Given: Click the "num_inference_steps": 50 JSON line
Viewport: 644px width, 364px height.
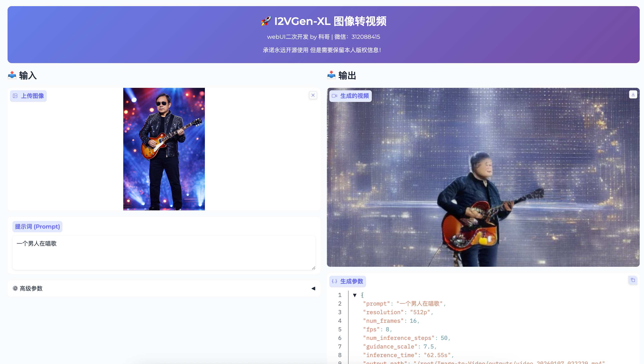Looking at the screenshot, I should pyautogui.click(x=407, y=338).
